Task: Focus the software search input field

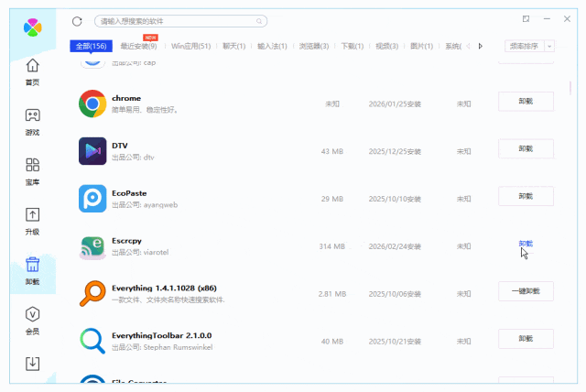Action: point(180,21)
